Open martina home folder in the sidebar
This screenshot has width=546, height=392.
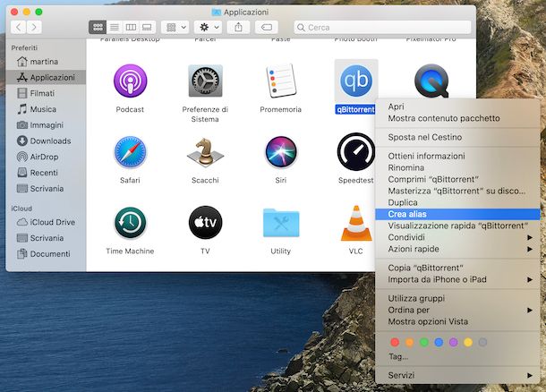[x=46, y=62]
